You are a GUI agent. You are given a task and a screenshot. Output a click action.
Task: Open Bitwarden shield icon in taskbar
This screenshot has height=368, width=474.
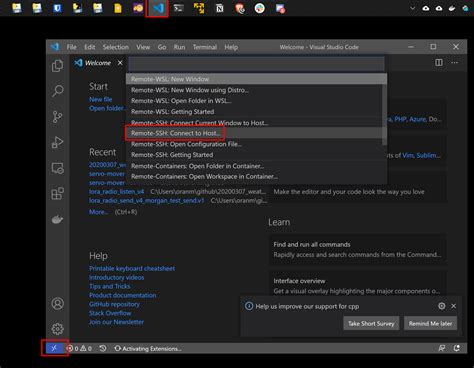click(x=57, y=8)
